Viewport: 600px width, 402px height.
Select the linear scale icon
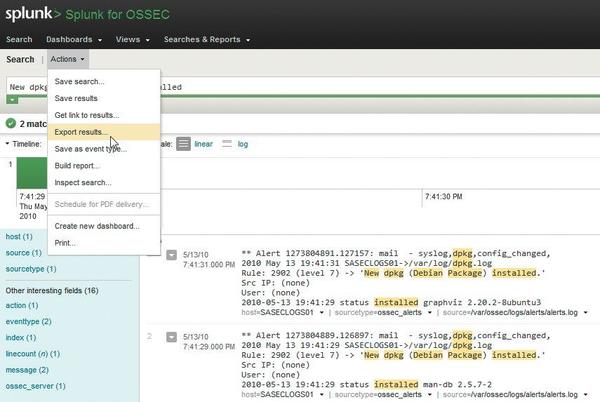point(183,144)
